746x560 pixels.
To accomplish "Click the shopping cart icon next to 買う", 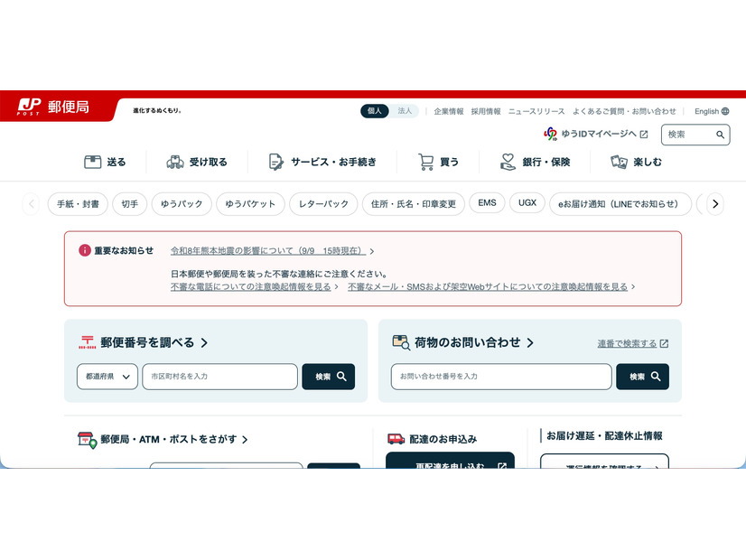I will (x=425, y=163).
